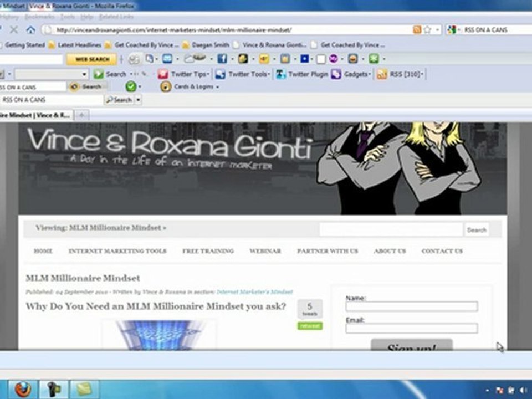The width and height of the screenshot is (532, 399).
Task: Click the Stop loading X icon
Action: (13, 30)
